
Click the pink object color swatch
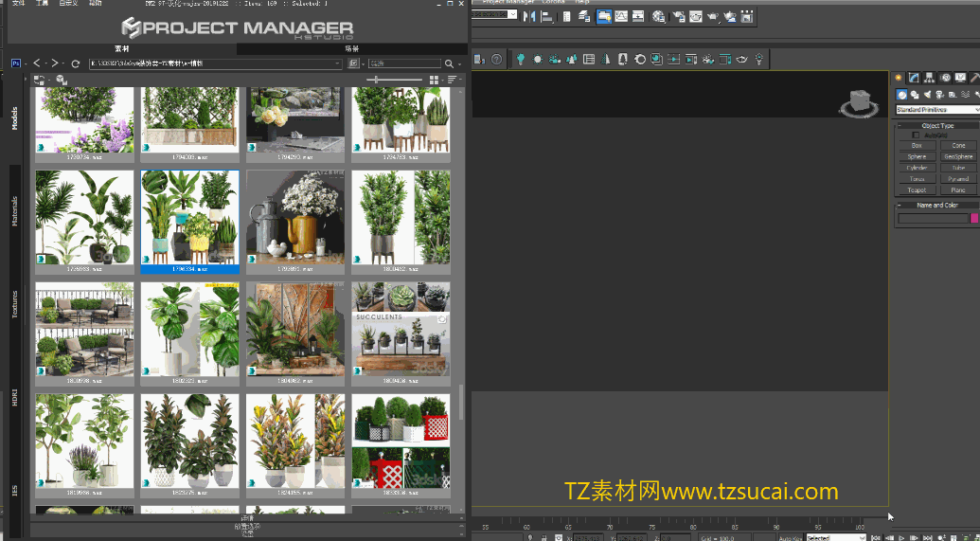pos(973,218)
